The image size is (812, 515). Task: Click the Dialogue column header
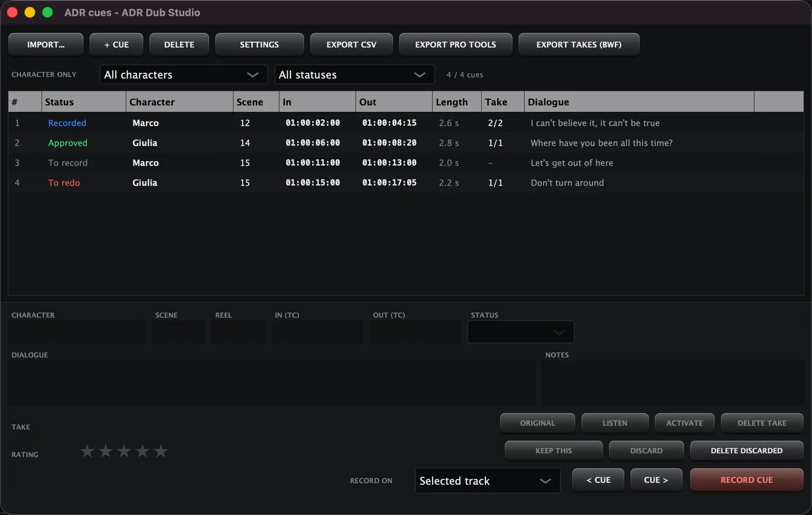tap(639, 102)
